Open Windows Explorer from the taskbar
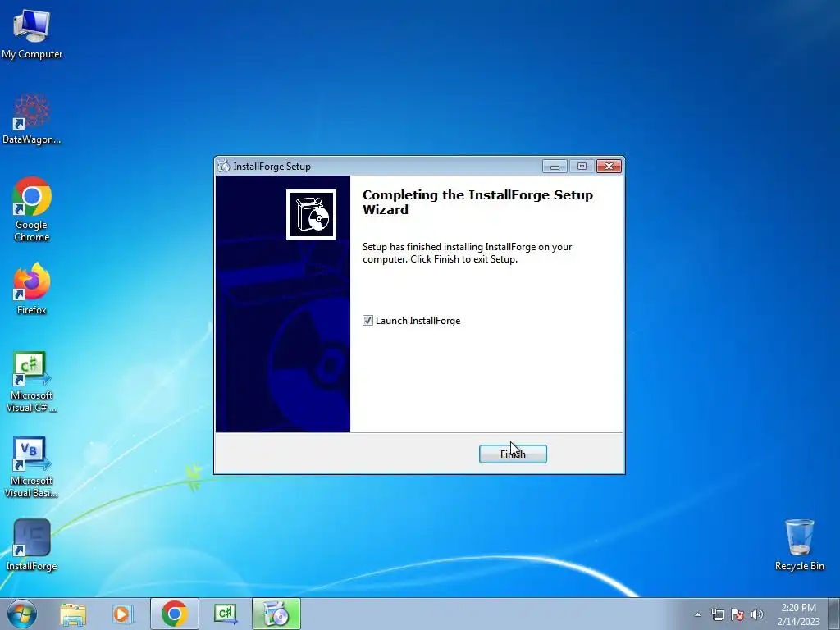 [73, 614]
